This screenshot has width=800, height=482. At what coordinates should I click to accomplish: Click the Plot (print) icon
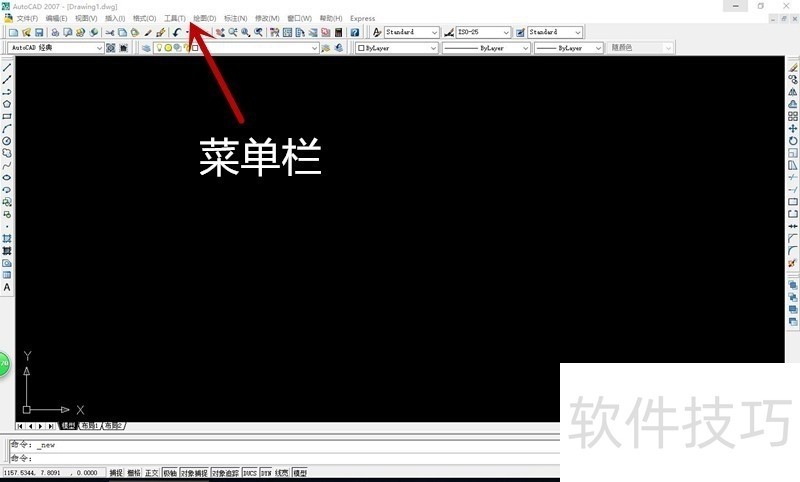(x=55, y=32)
